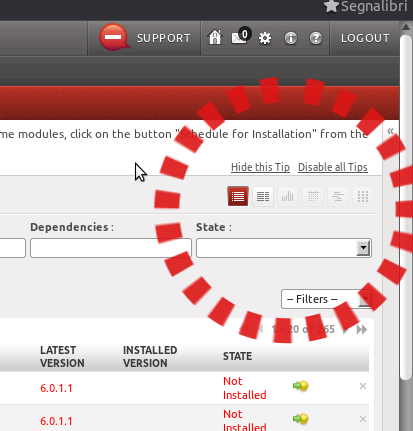Open the messages envelope icon
The width and height of the screenshot is (413, 431).
(x=241, y=36)
